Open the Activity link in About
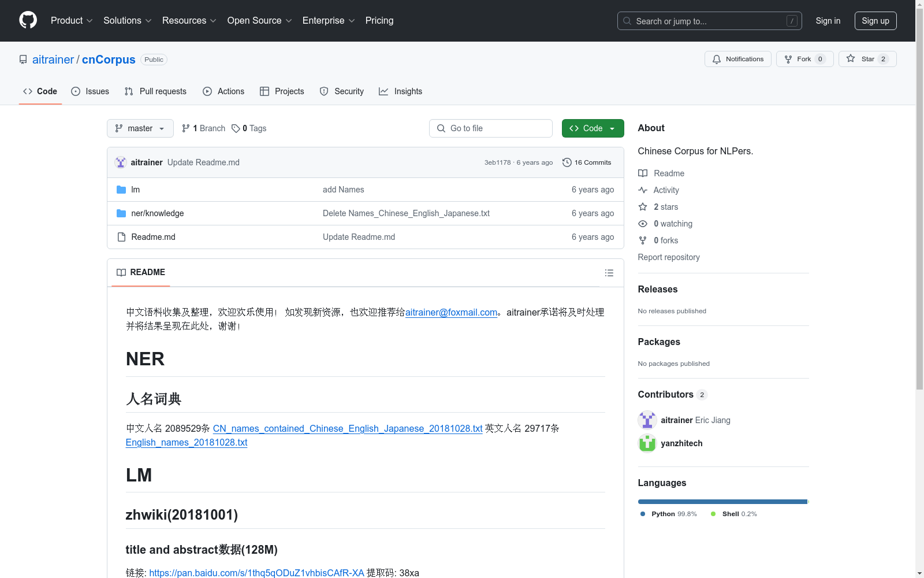This screenshot has height=578, width=924. click(658, 190)
